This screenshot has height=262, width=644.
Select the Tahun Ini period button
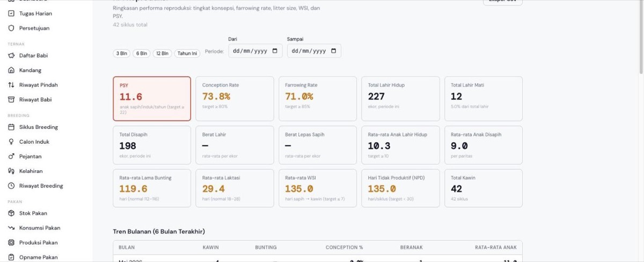tap(187, 53)
